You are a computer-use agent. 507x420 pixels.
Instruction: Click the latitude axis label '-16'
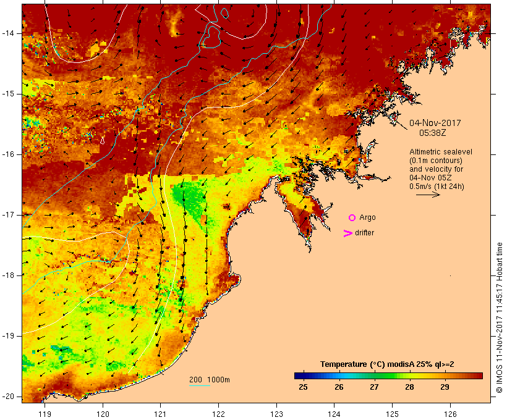[x=8, y=154]
